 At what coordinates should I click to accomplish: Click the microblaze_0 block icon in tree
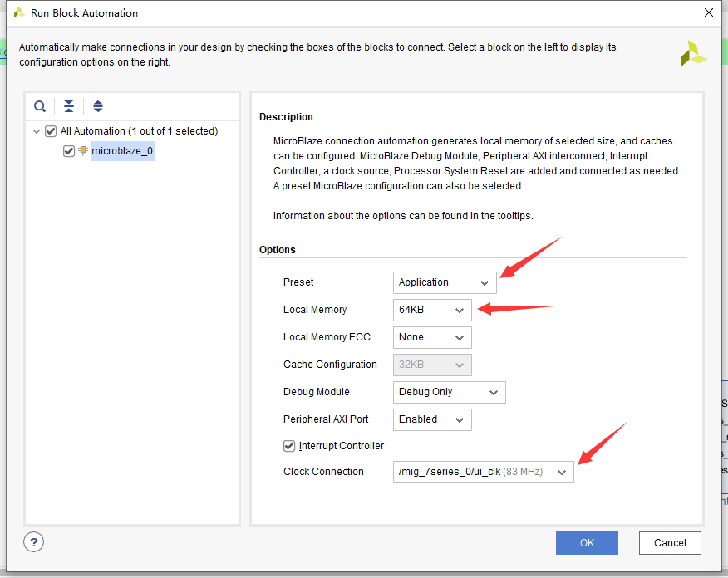(83, 150)
